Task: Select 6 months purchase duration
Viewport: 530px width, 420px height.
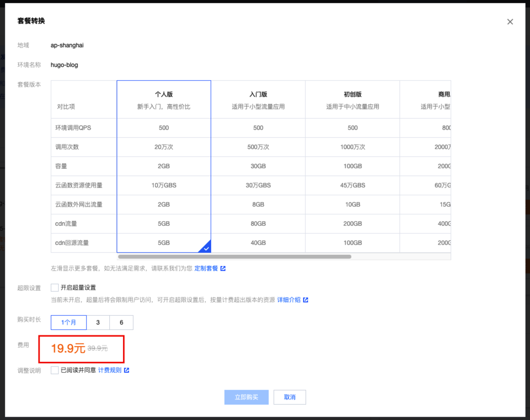Action: click(122, 323)
